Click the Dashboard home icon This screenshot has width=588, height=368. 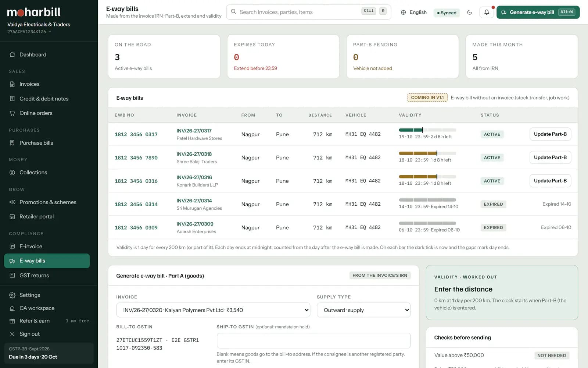12,54
